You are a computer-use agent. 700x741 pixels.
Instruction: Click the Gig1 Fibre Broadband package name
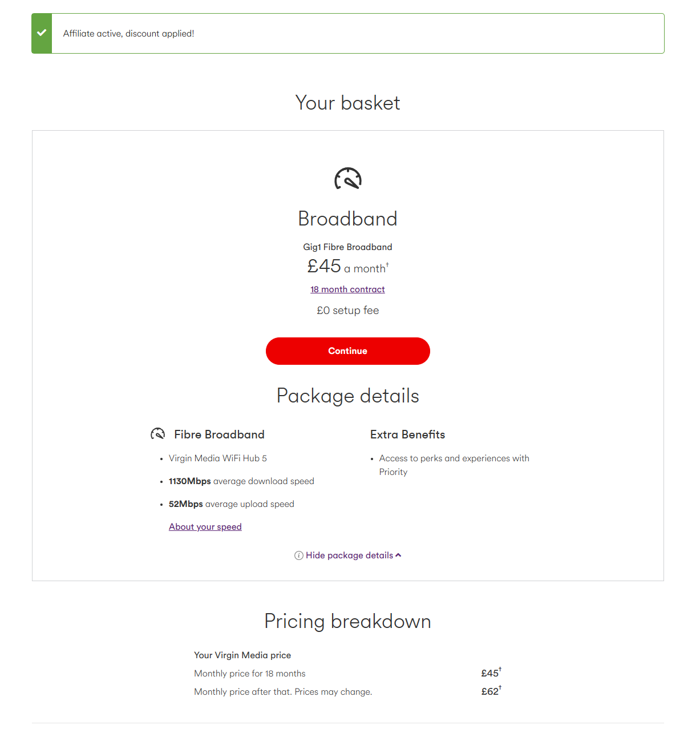pos(347,247)
